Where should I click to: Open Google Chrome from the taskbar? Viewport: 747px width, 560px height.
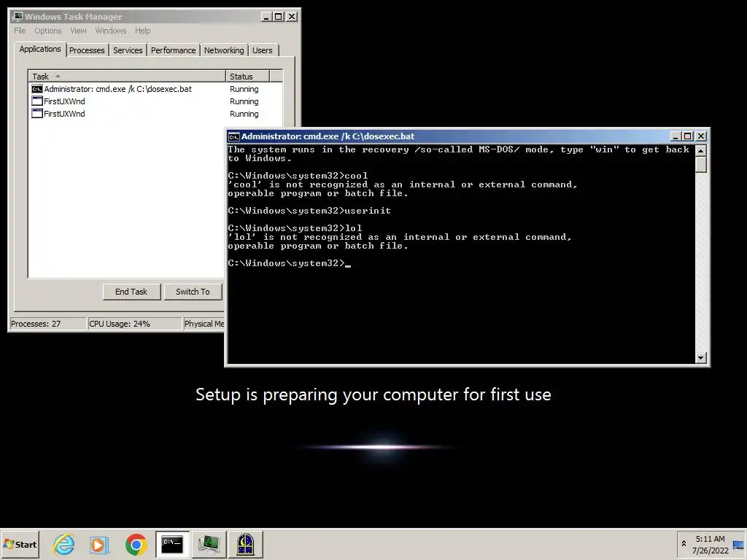(136, 544)
